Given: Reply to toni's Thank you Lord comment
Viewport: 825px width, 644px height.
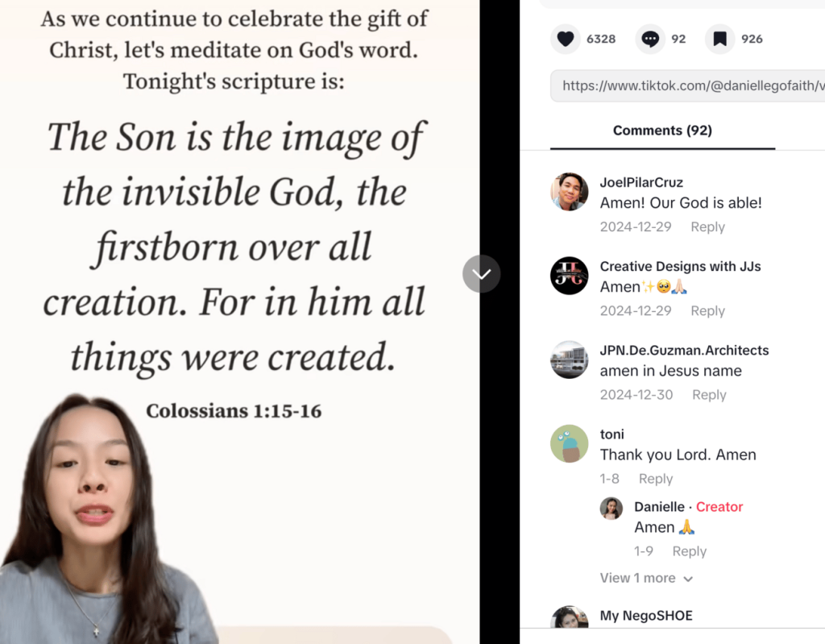Looking at the screenshot, I should click(x=655, y=479).
